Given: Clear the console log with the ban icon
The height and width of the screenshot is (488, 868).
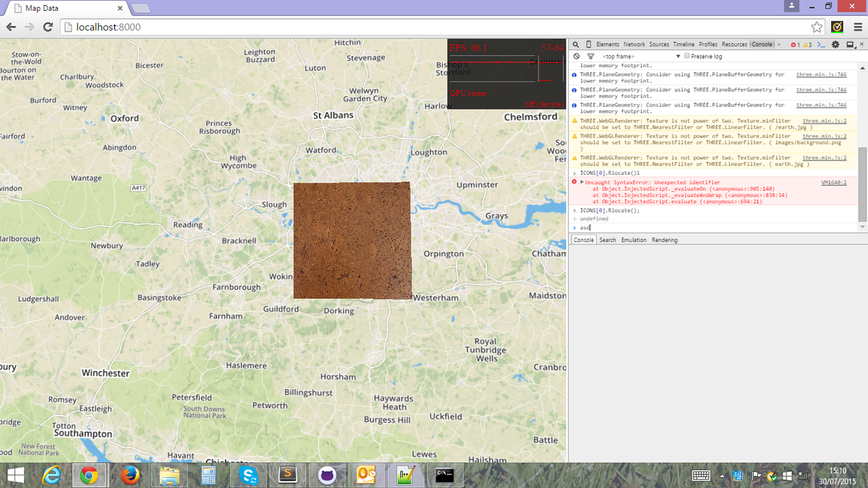Looking at the screenshot, I should 576,56.
